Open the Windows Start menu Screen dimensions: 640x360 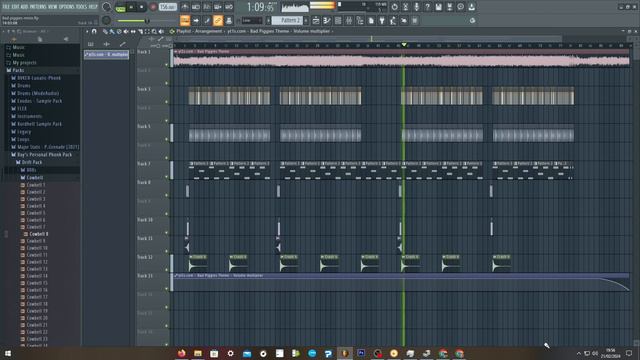(x=7, y=353)
